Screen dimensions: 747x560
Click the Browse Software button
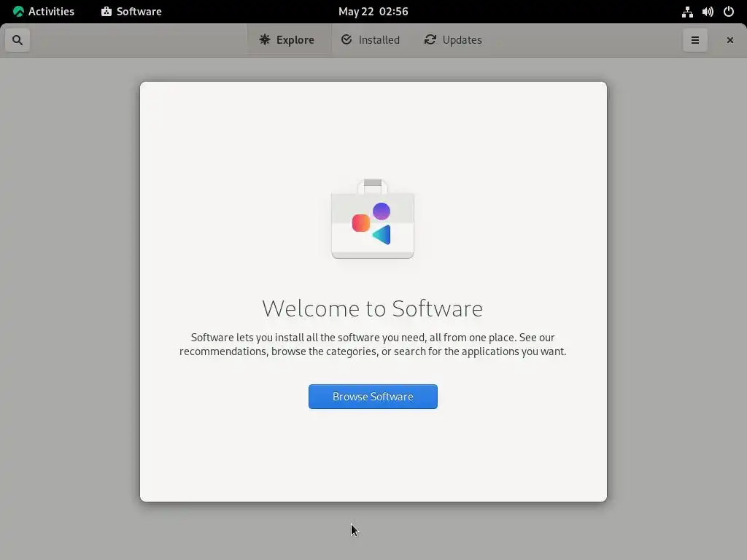click(x=373, y=397)
